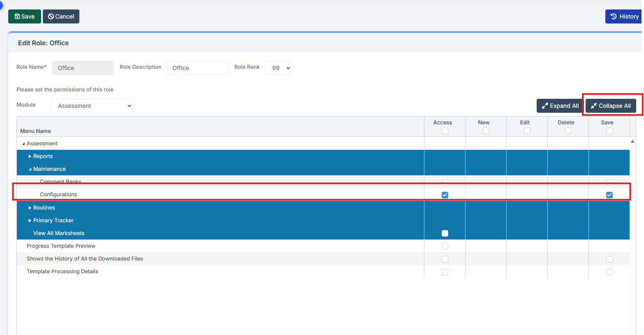644x335 pixels.
Task: Click the Role Description input field
Action: (197, 68)
